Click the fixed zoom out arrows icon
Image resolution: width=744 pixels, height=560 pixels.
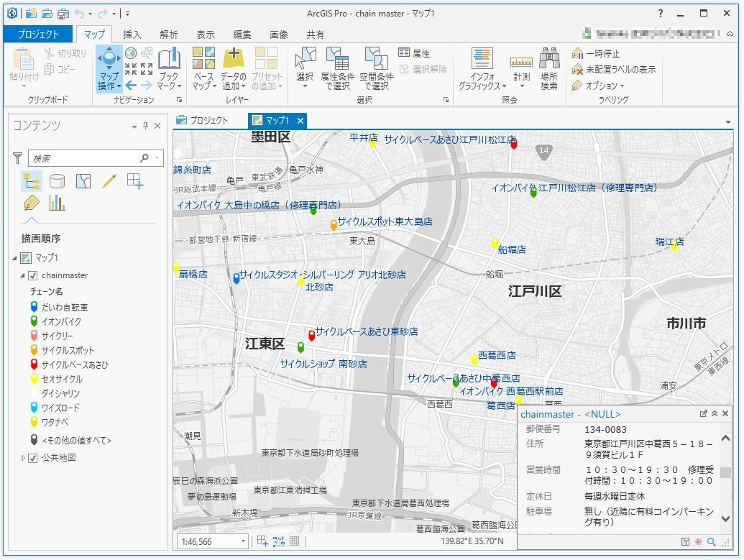coord(147,69)
